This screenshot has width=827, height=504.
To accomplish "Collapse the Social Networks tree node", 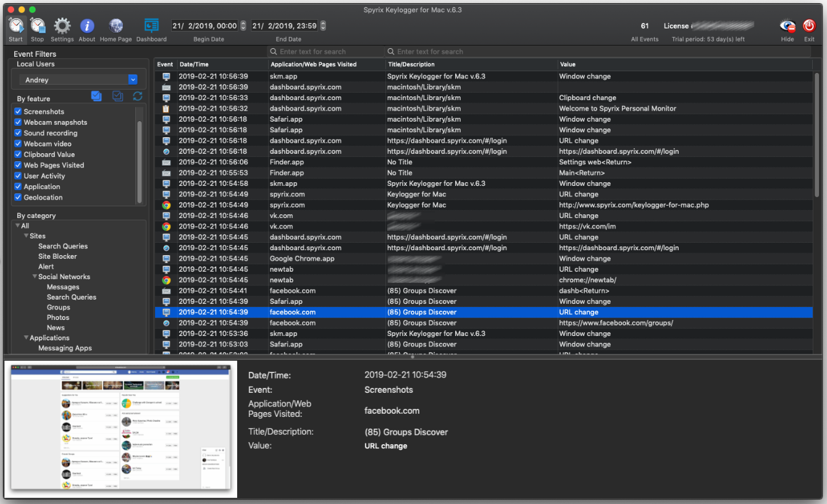I will tap(35, 277).
